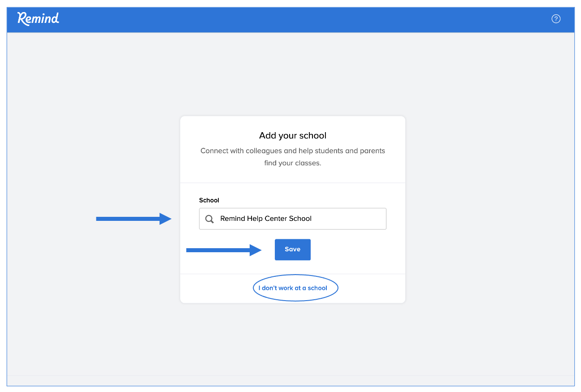Open Remind support via the circled question icon
581x392 pixels.
pos(556,18)
